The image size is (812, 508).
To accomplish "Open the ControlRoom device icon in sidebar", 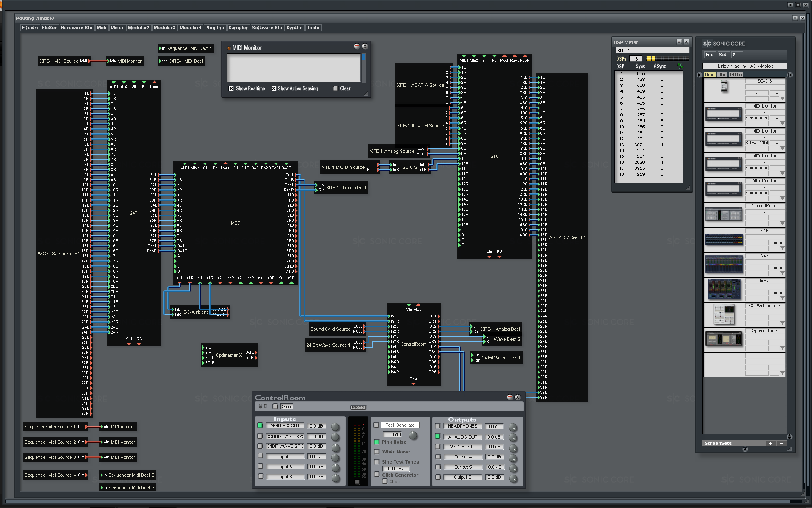I will [x=723, y=215].
